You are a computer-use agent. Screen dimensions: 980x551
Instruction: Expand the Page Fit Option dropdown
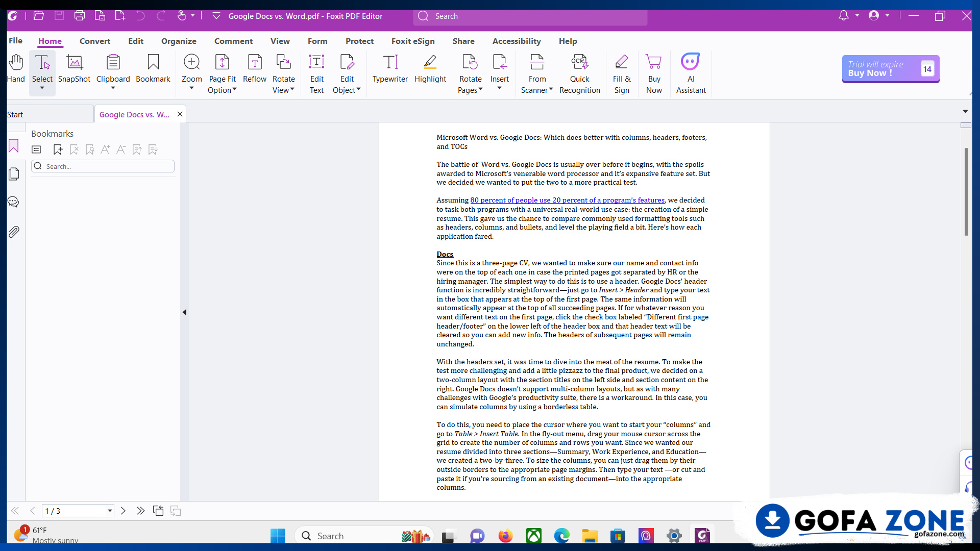[235, 90]
